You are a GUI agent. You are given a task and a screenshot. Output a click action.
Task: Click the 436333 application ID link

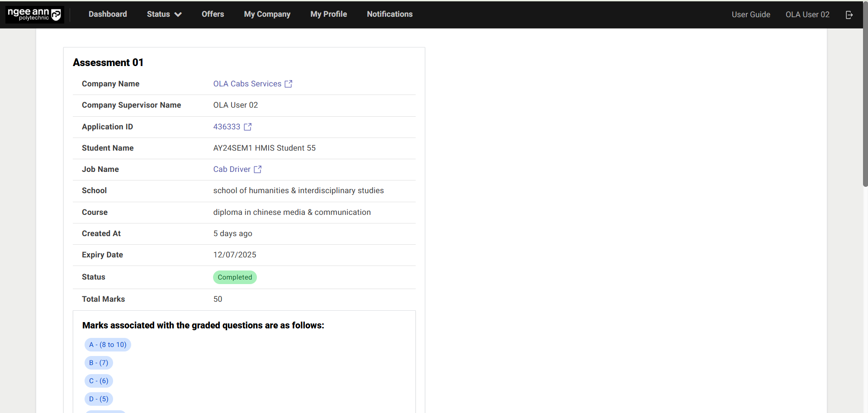(226, 127)
